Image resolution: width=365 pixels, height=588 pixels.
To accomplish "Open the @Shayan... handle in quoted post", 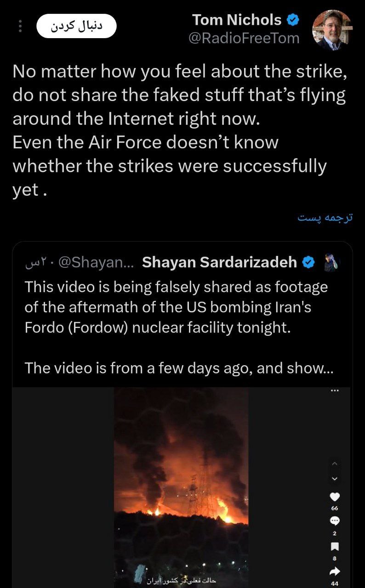I will point(96,262).
